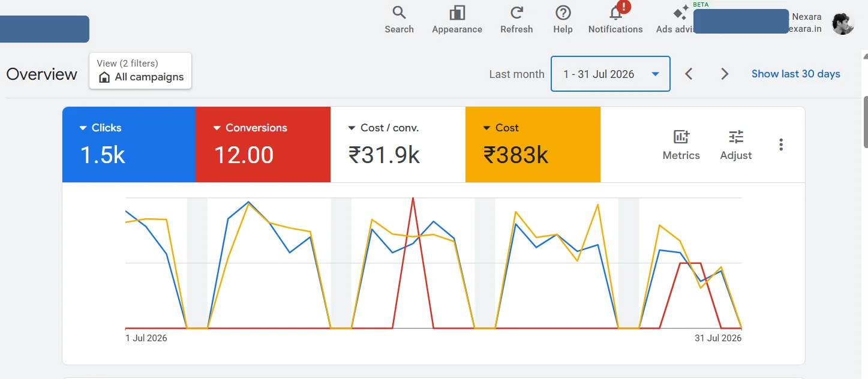Click the ₹31.9k cost per conversion value

pyautogui.click(x=384, y=155)
